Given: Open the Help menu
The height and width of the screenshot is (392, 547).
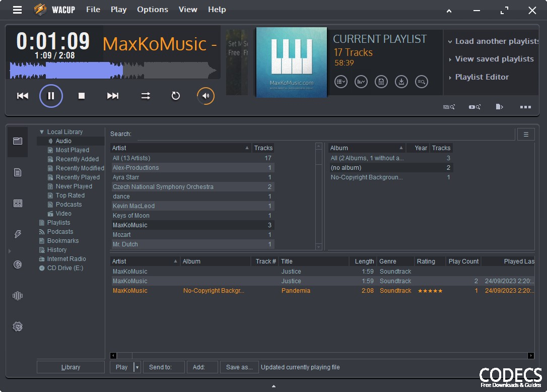Looking at the screenshot, I should tap(217, 10).
